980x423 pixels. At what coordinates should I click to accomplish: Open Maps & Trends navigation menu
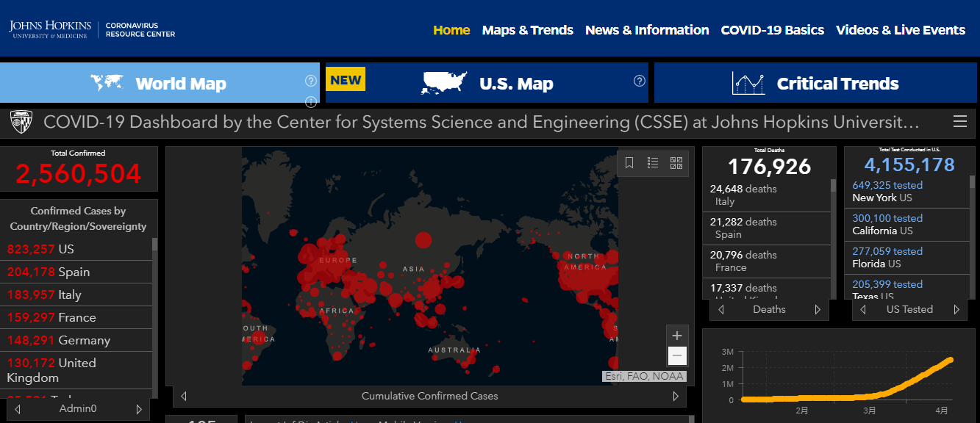pos(527,30)
